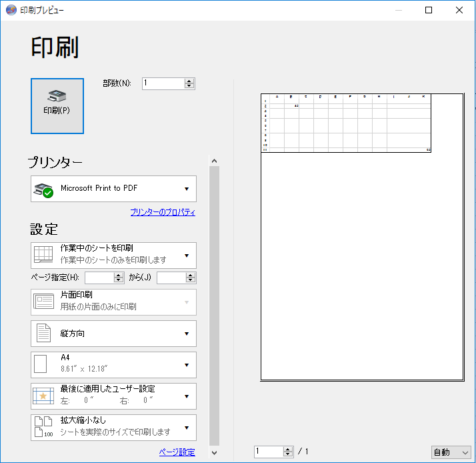Expand the 作業中のシートを印刷 dropdown
Screen dimensions: 476x463
[x=187, y=256]
